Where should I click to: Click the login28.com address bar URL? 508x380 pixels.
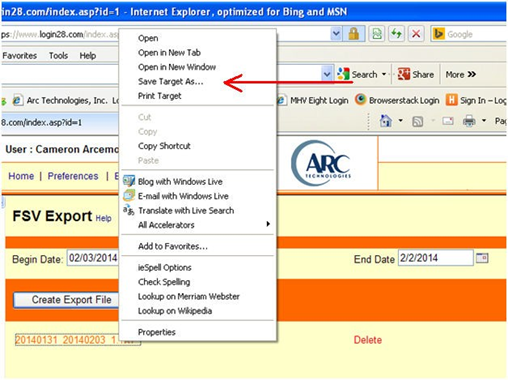click(x=60, y=34)
